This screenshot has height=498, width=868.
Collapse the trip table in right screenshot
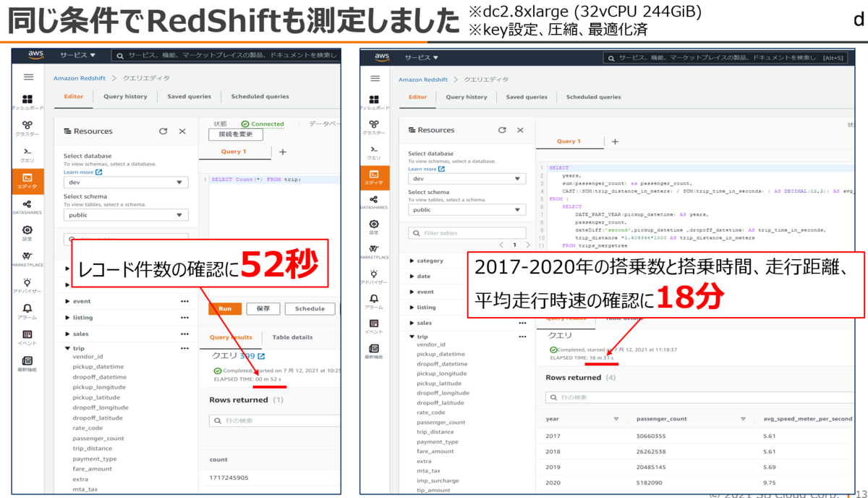(x=412, y=337)
